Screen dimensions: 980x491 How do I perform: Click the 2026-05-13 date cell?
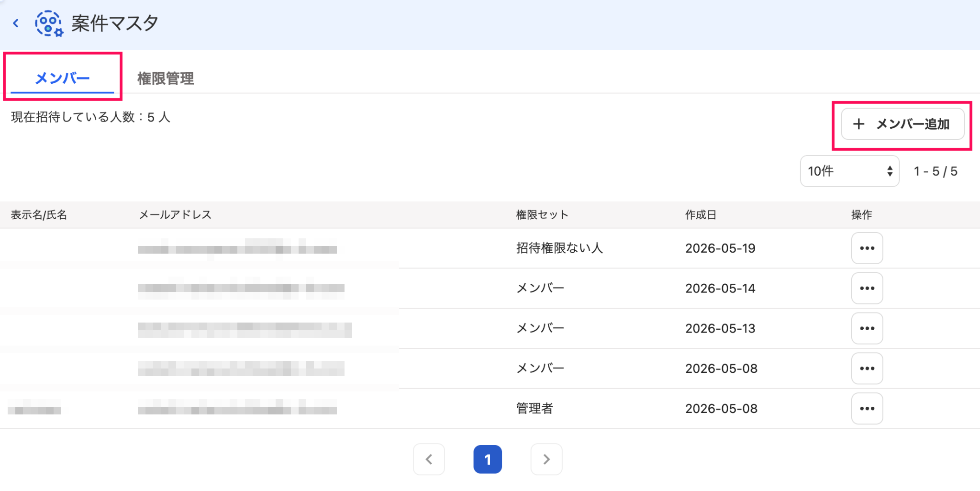click(x=720, y=329)
